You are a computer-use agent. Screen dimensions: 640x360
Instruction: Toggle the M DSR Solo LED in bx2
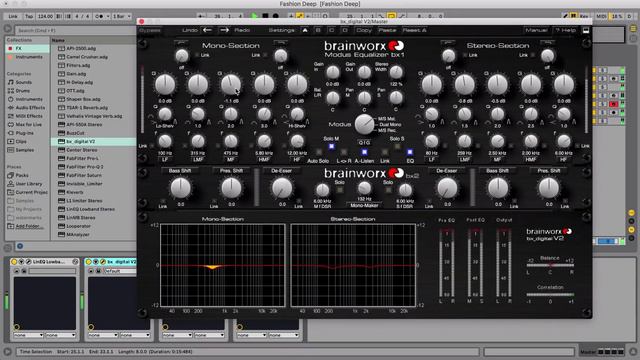click(x=340, y=190)
